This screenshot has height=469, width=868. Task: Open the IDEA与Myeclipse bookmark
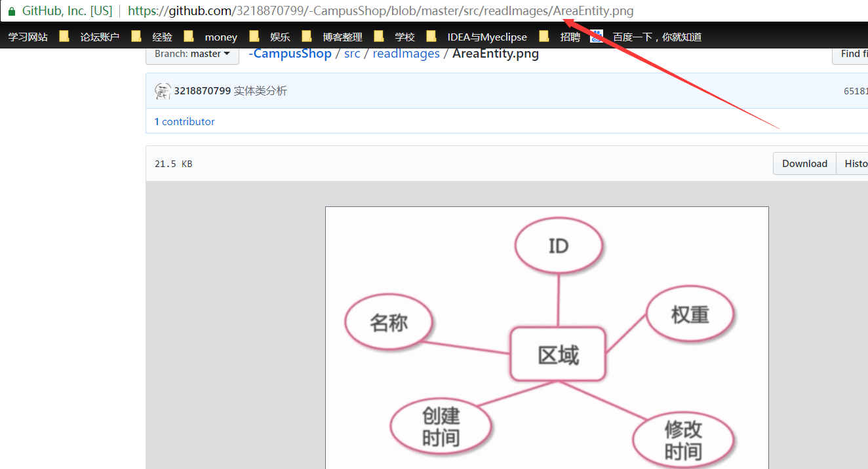click(x=486, y=36)
